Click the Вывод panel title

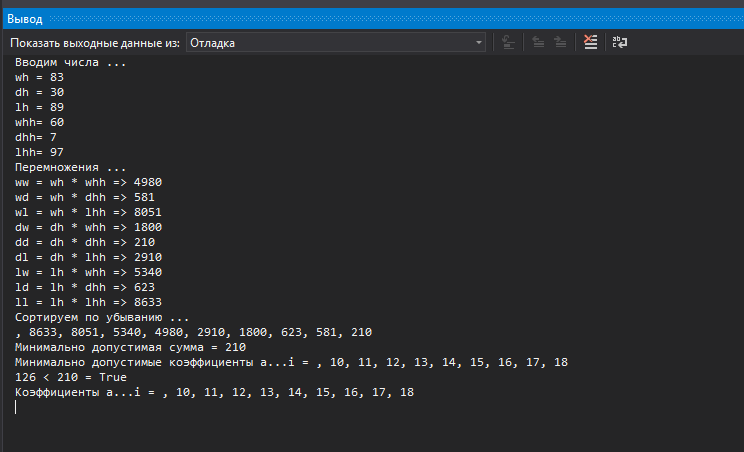(x=25, y=19)
